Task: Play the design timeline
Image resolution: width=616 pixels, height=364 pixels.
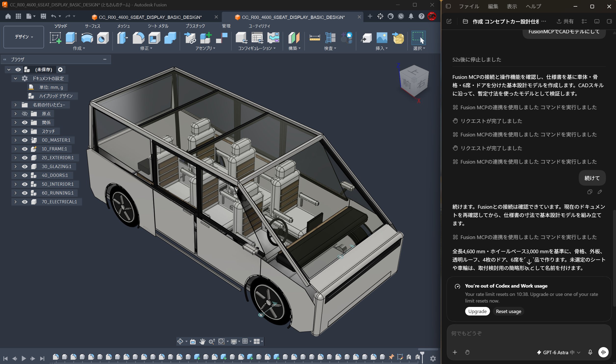Action: (24, 358)
